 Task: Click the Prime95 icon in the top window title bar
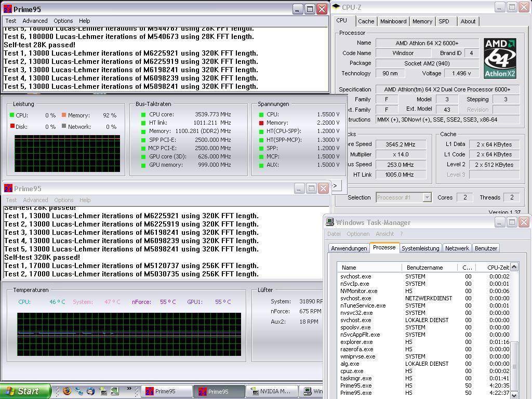pyautogui.click(x=8, y=9)
